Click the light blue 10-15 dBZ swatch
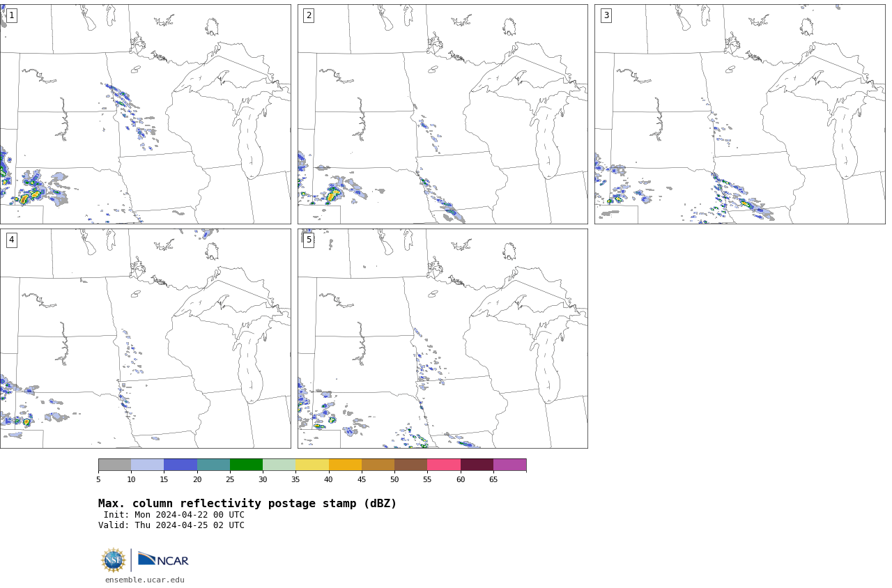Screen dimensions: 892x588 pos(147,465)
